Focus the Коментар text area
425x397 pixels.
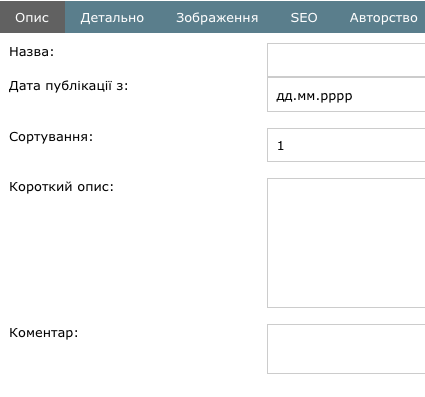pyautogui.click(x=346, y=349)
